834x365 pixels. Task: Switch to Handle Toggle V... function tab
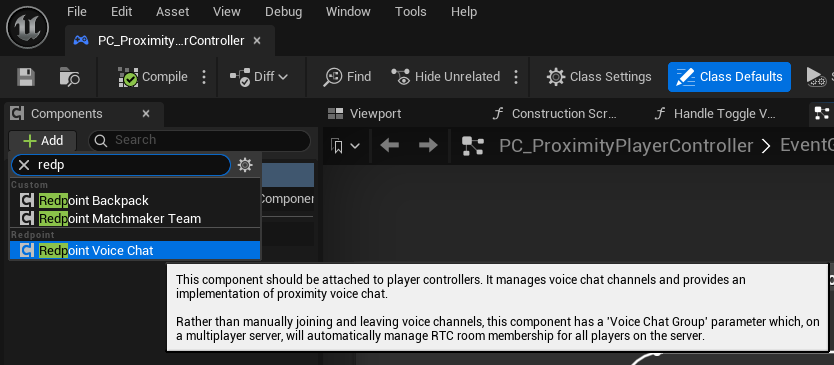[x=716, y=113]
